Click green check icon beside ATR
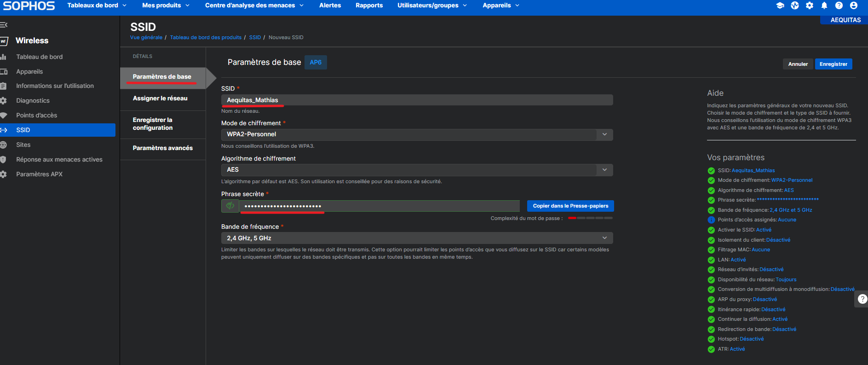This screenshot has width=868, height=365. tap(711, 349)
